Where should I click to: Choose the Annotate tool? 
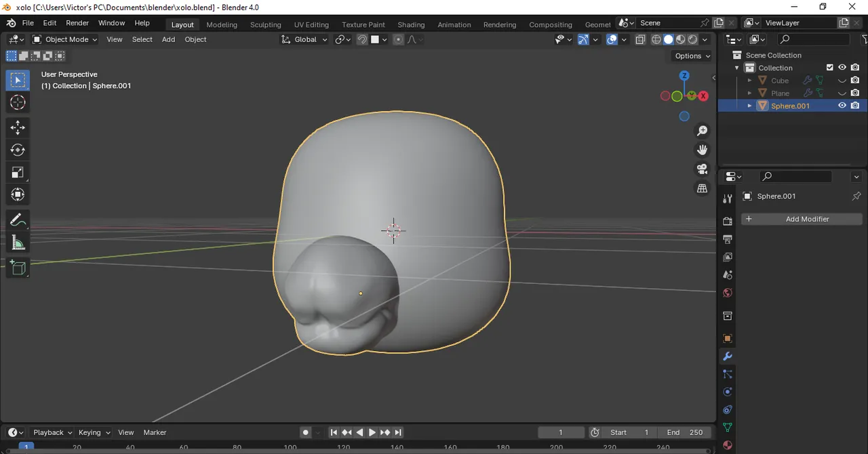click(x=18, y=220)
